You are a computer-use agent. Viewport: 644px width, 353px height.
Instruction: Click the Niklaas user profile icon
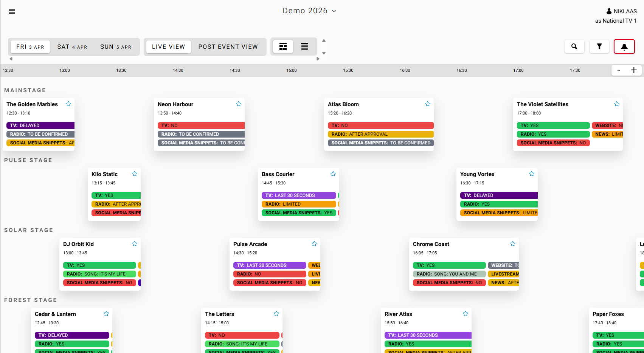609,11
